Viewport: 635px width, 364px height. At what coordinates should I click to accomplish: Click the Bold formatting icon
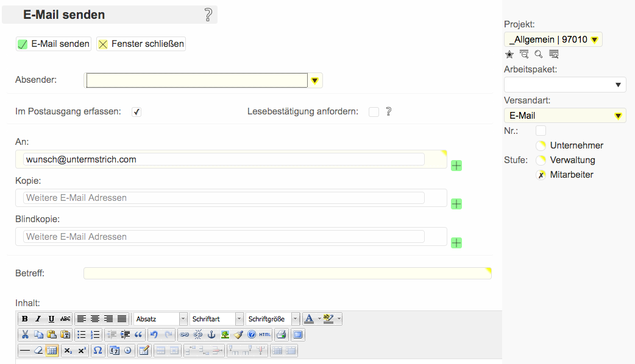tap(25, 319)
